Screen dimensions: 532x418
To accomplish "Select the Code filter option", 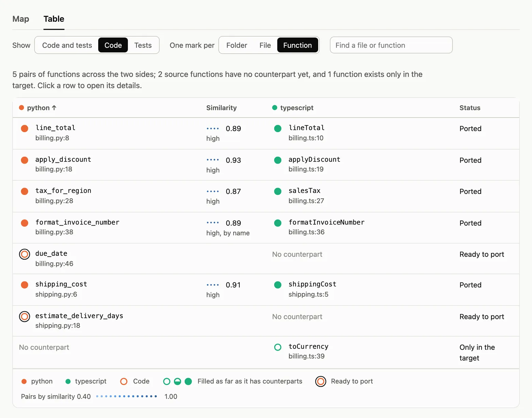I will point(113,45).
